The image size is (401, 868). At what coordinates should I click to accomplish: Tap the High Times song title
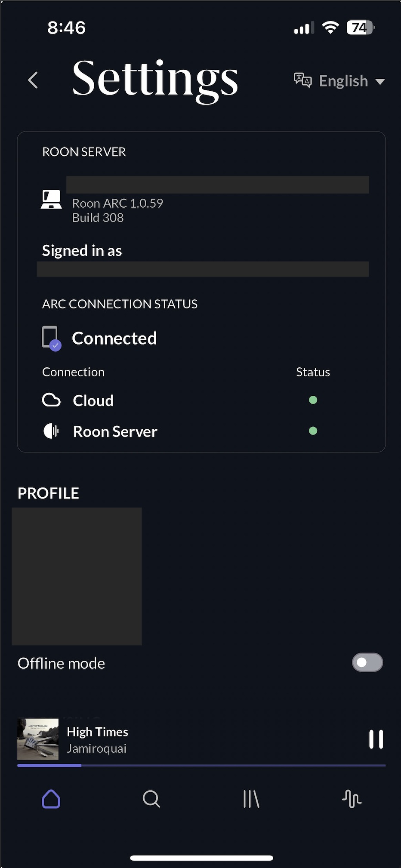pyautogui.click(x=98, y=732)
